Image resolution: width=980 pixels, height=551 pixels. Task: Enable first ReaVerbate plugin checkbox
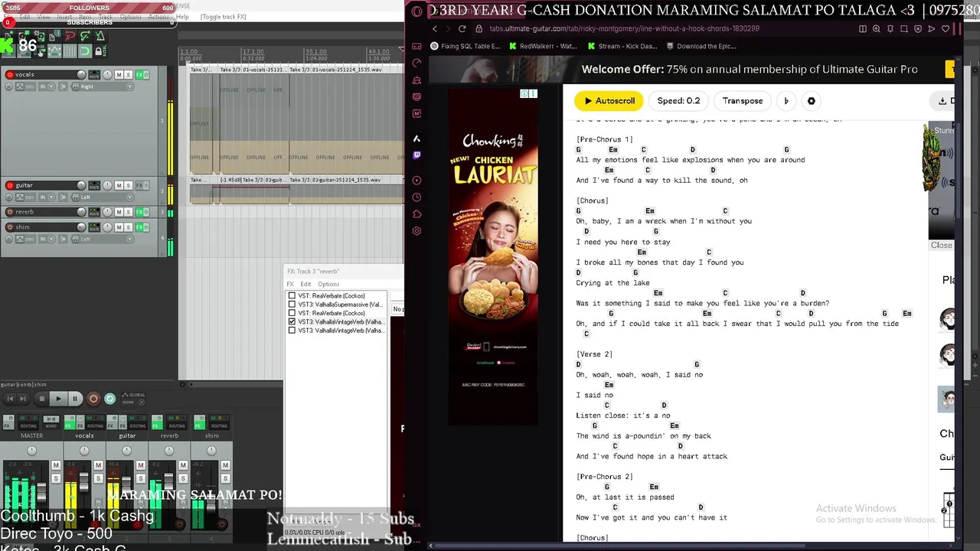click(292, 295)
